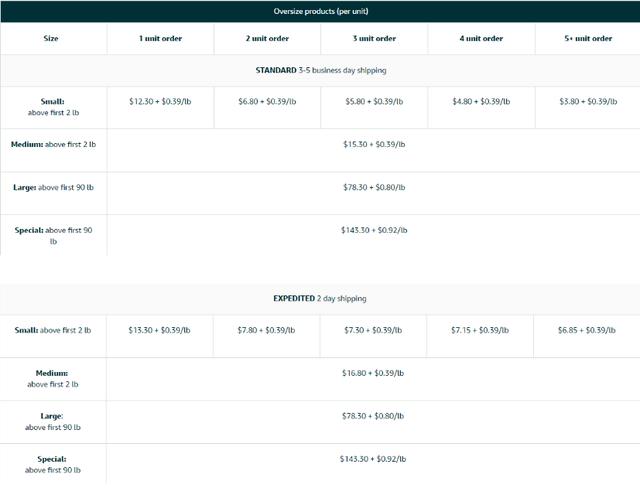
Task: Click the $7.15 + $0.39/lb rate cell
Action: 481,330
